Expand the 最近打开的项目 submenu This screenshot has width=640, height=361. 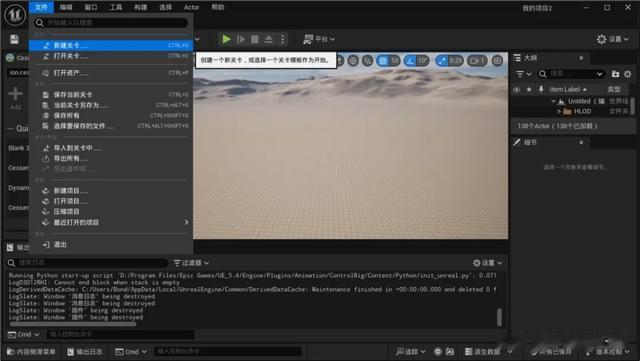tap(111, 223)
